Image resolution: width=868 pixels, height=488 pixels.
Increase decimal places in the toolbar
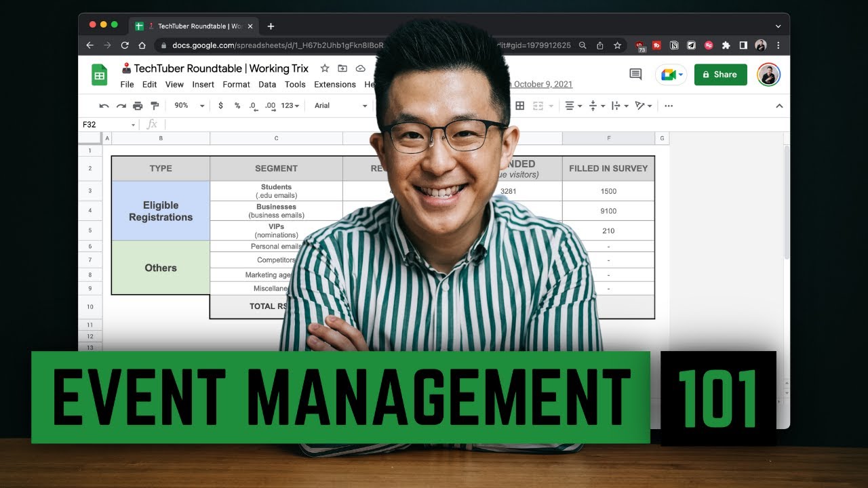[x=269, y=106]
